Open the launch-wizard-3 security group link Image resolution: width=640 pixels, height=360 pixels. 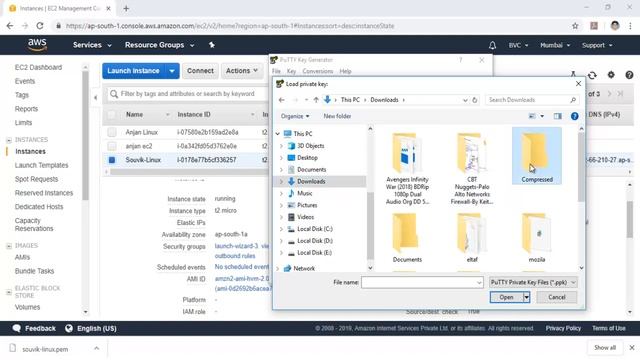click(236, 246)
